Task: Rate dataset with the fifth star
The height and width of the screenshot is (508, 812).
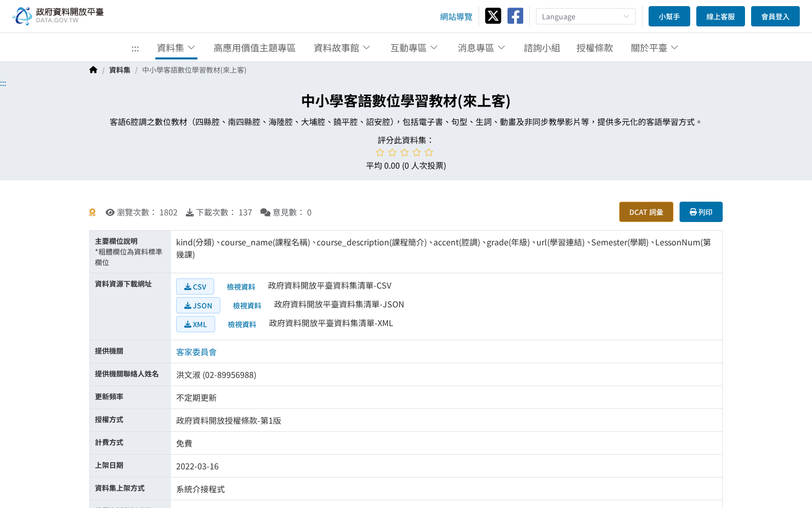Action: coord(429,152)
